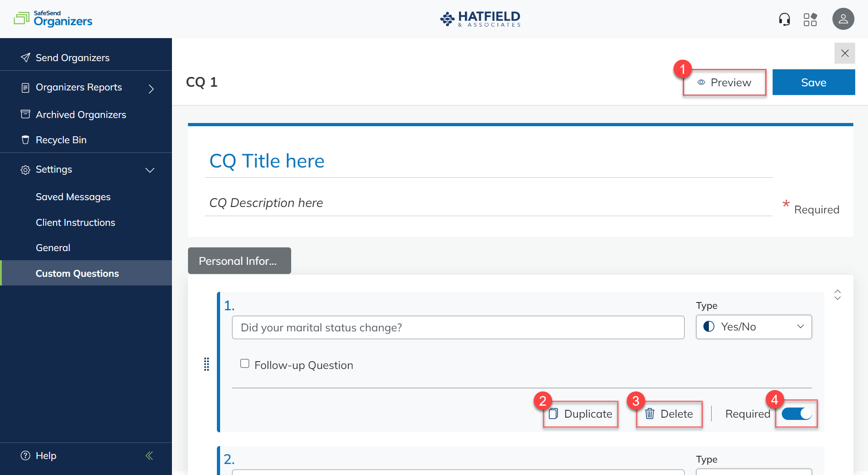The width and height of the screenshot is (868, 475).
Task: Expand the Organizers Reports submenu
Action: (x=151, y=88)
